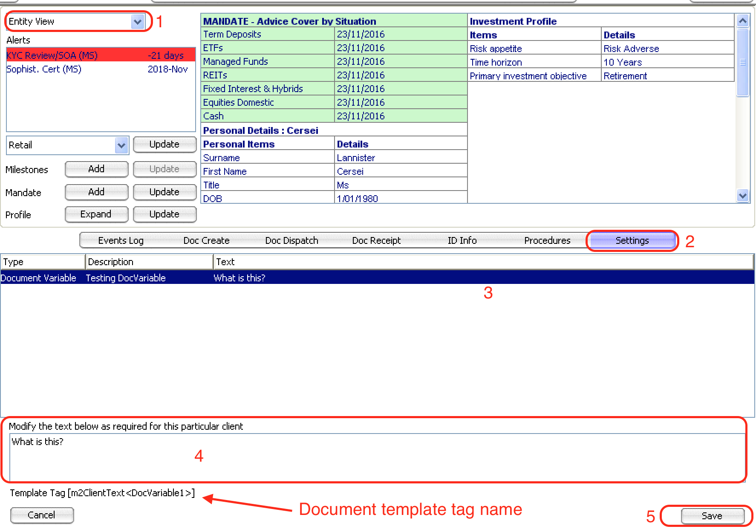Select the KYC Review/SOA alert row
Viewport: 756px width, 532px height.
(x=100, y=55)
